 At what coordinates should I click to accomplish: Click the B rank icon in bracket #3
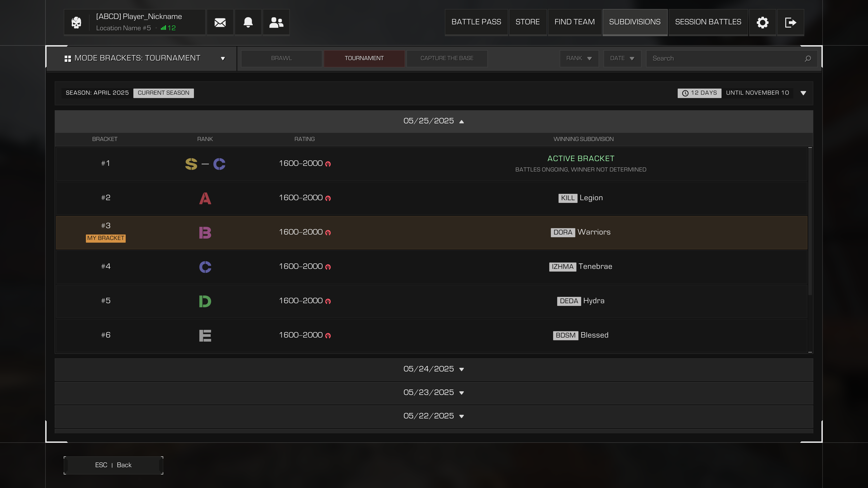tap(205, 233)
